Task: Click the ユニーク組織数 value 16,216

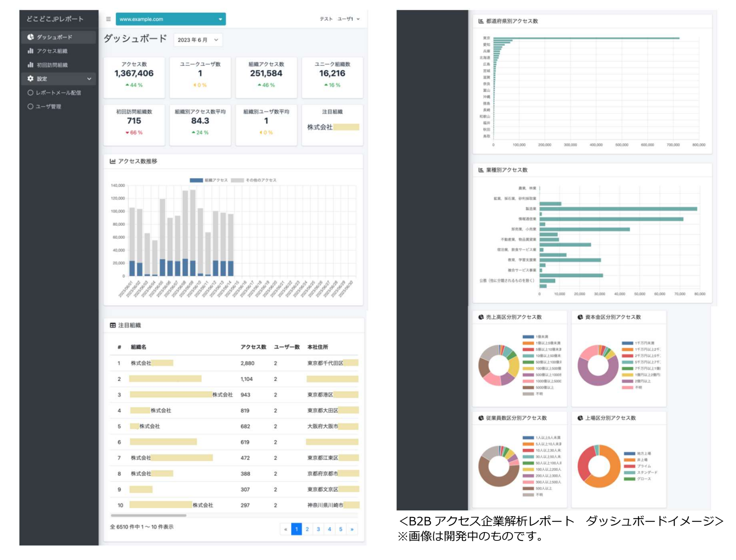Action: coord(332,74)
